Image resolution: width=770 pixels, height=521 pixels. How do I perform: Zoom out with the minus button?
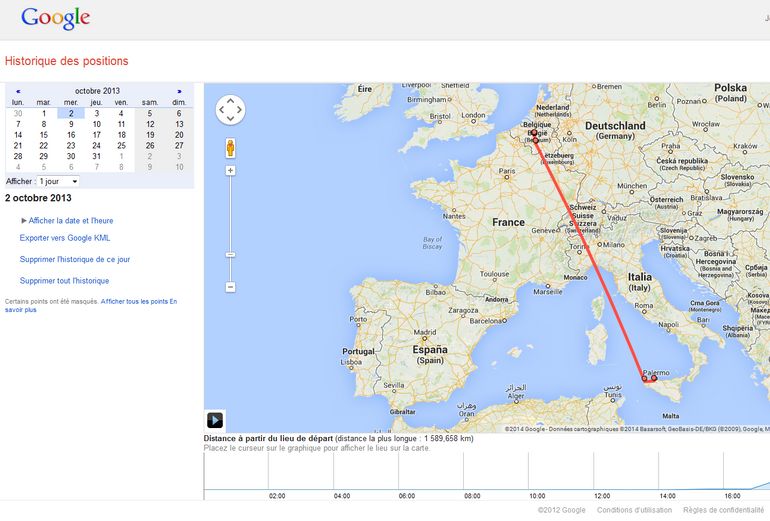tap(230, 287)
